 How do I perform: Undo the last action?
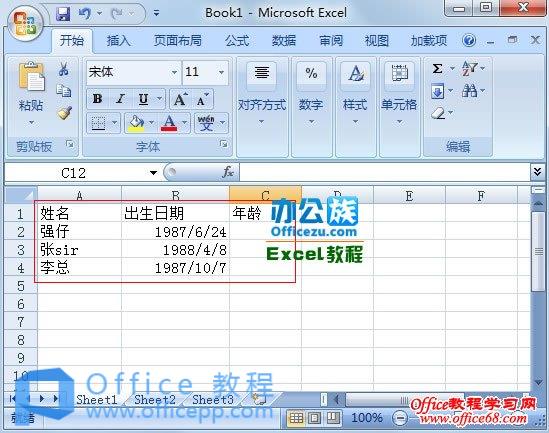tap(84, 14)
